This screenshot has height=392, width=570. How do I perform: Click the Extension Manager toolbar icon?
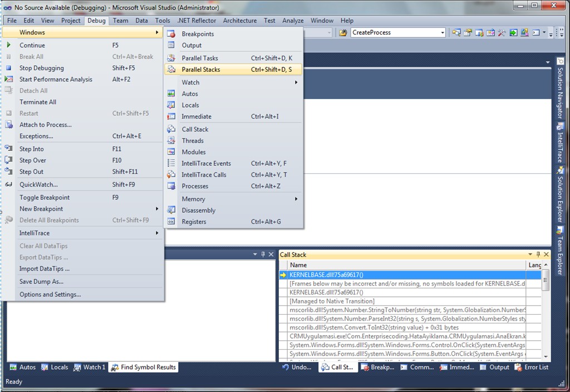[x=524, y=33]
